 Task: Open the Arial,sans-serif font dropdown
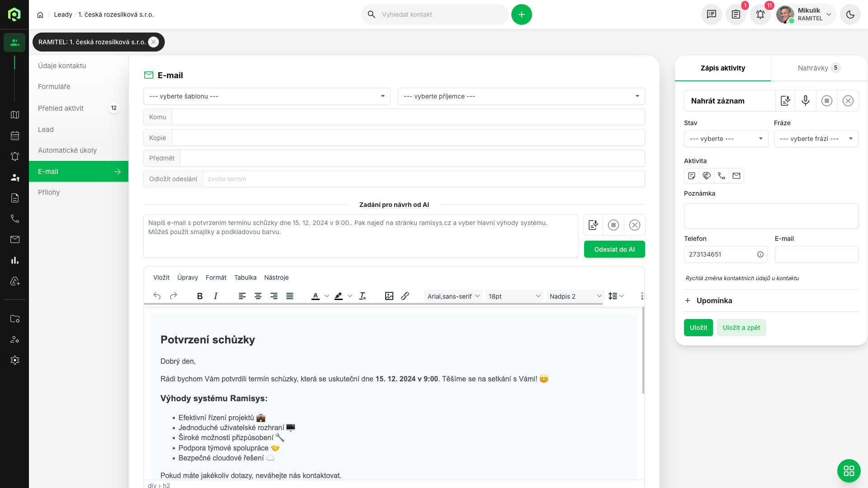point(453,296)
